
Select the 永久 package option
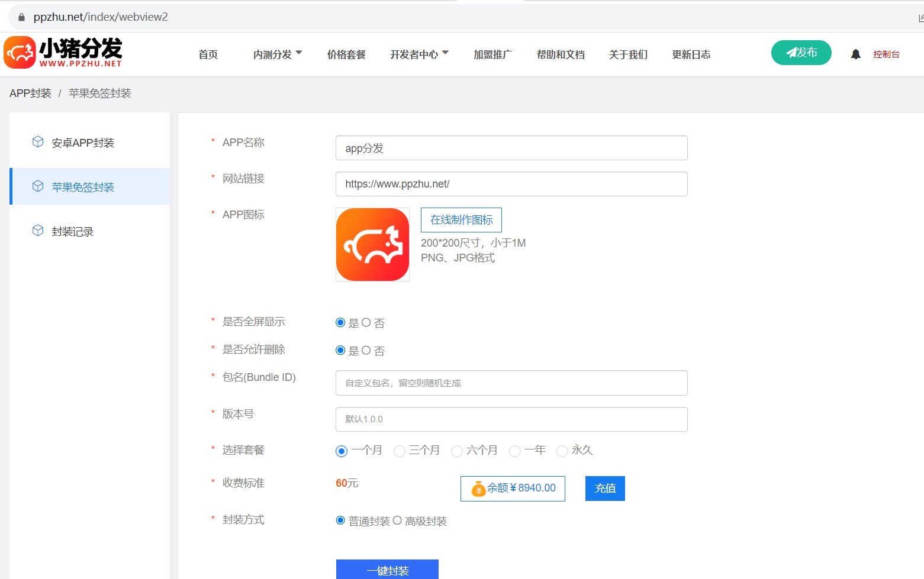[562, 451]
